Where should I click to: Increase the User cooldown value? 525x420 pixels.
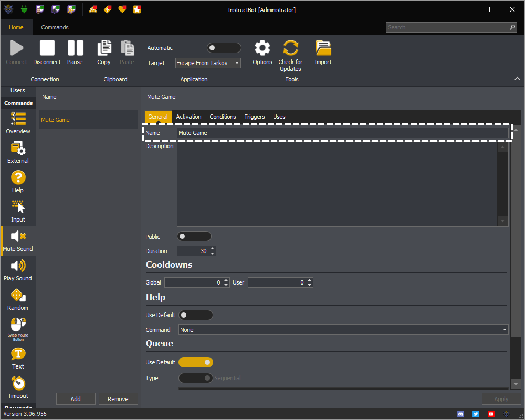(x=310, y=280)
